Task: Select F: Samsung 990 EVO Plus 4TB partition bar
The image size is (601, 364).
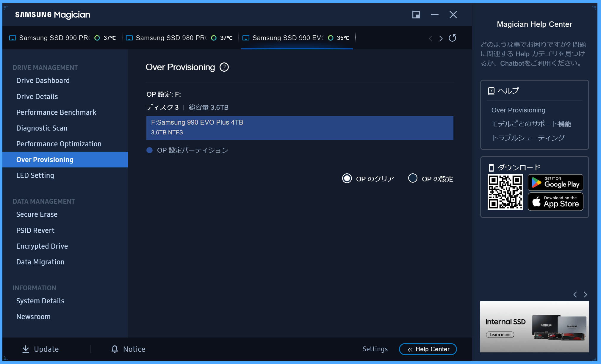Action: (x=300, y=128)
